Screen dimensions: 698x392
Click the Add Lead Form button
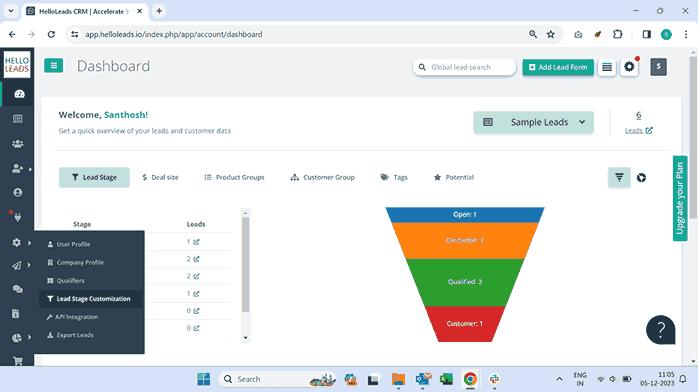click(558, 67)
